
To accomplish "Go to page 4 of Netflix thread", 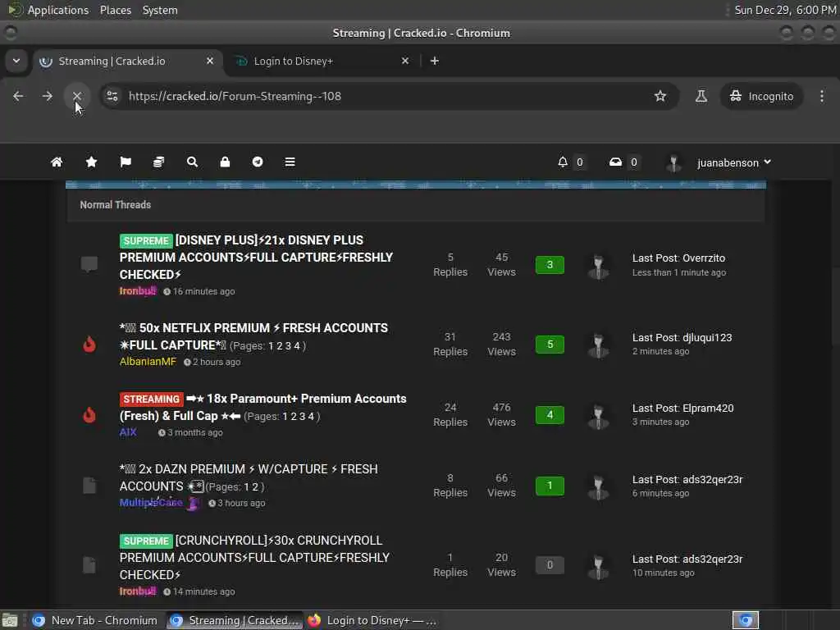I will (x=297, y=346).
